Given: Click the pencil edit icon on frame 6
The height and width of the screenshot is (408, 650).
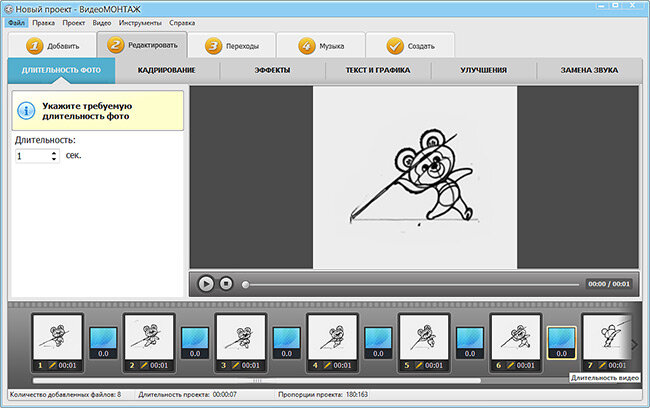Looking at the screenshot, I should (x=510, y=365).
